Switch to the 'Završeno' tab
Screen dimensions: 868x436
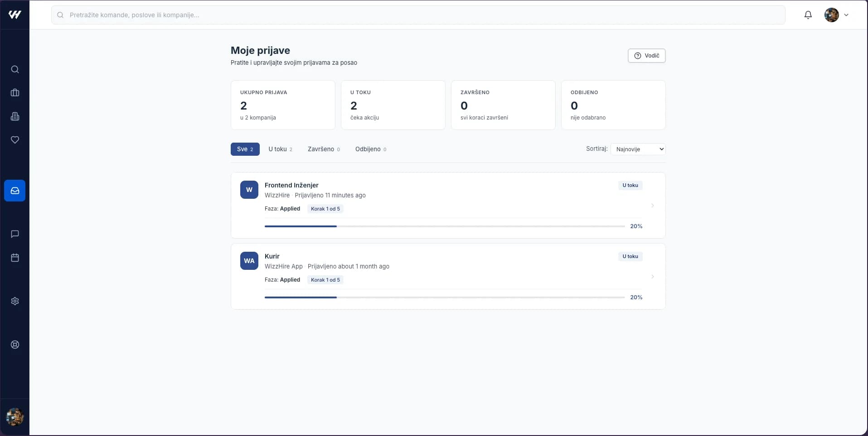[324, 149]
